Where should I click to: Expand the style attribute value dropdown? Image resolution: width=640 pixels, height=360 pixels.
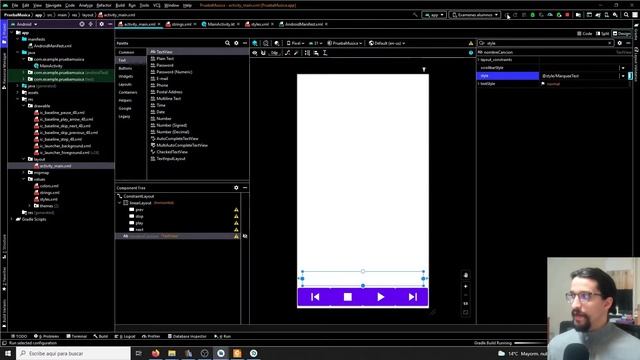623,76
